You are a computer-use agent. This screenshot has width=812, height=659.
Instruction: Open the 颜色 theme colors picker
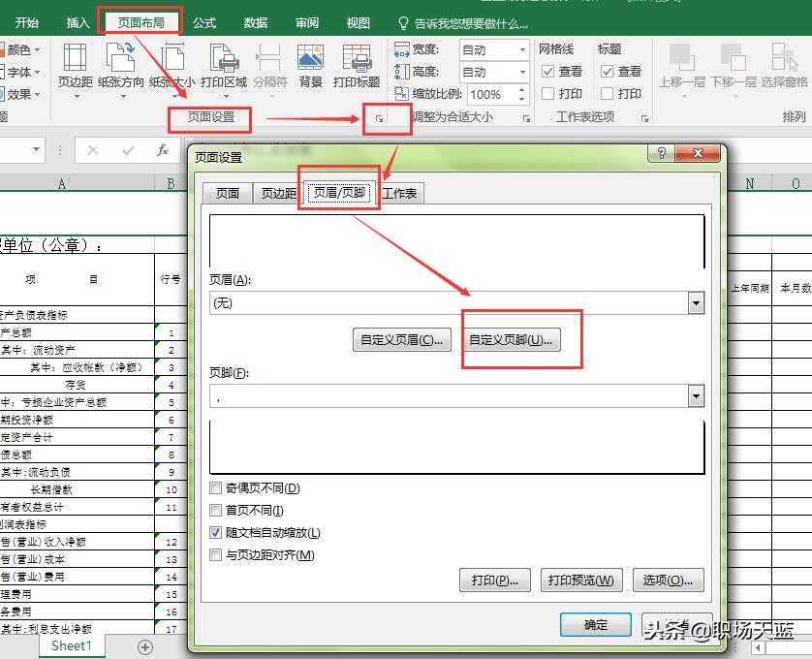(21, 49)
